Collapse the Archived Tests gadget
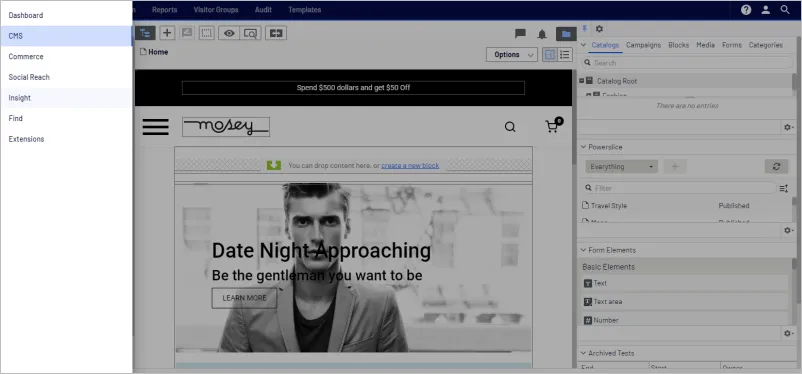The height and width of the screenshot is (374, 802). (583, 353)
